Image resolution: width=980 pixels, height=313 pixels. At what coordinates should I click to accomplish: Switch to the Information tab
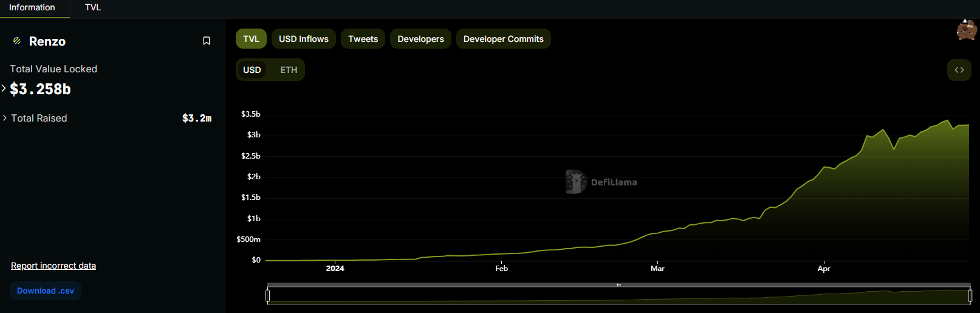tap(32, 7)
